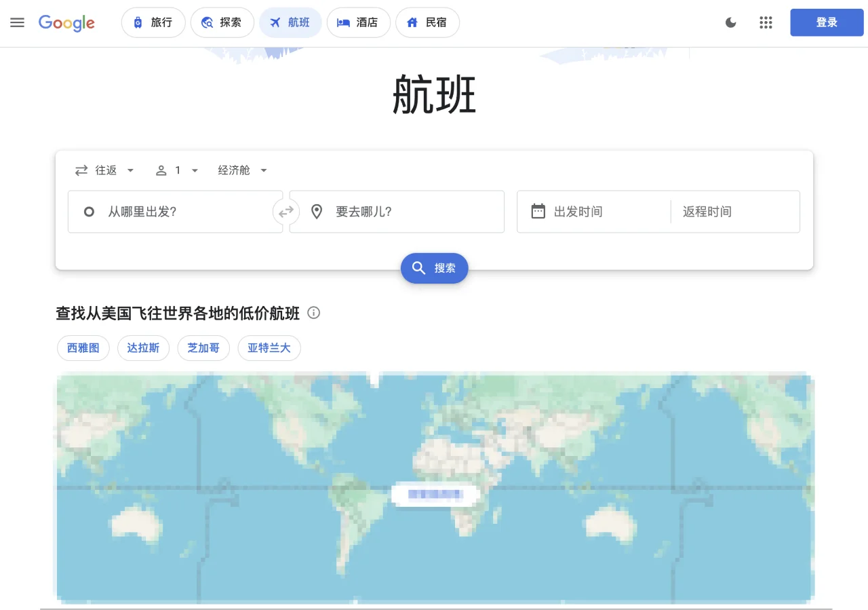Viewport: 868px width, 610px height.
Task: Click the calendar icon for 出发时间
Action: tap(538, 211)
